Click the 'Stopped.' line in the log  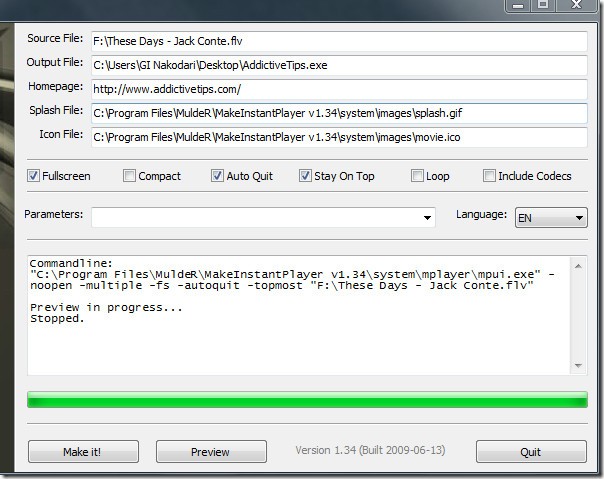coord(57,319)
